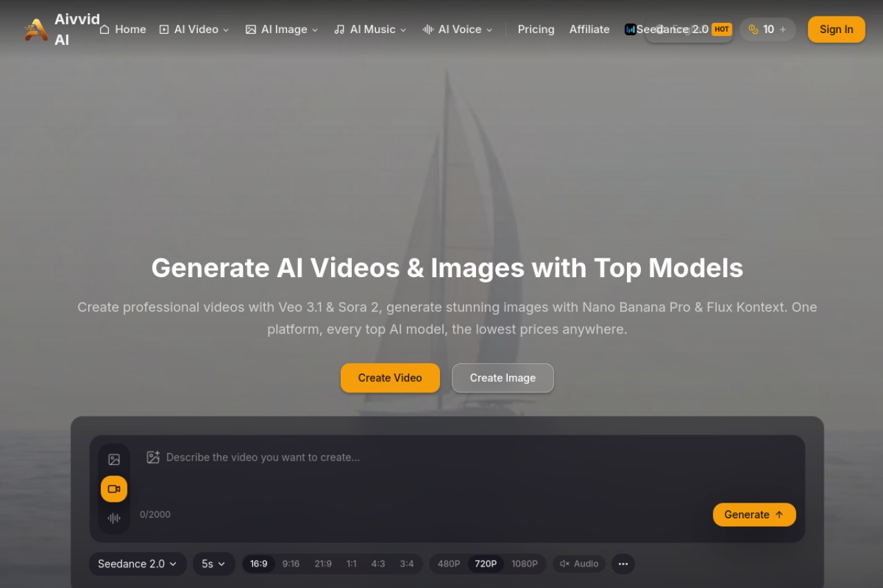Click the Create Video button
883x588 pixels.
coord(390,378)
